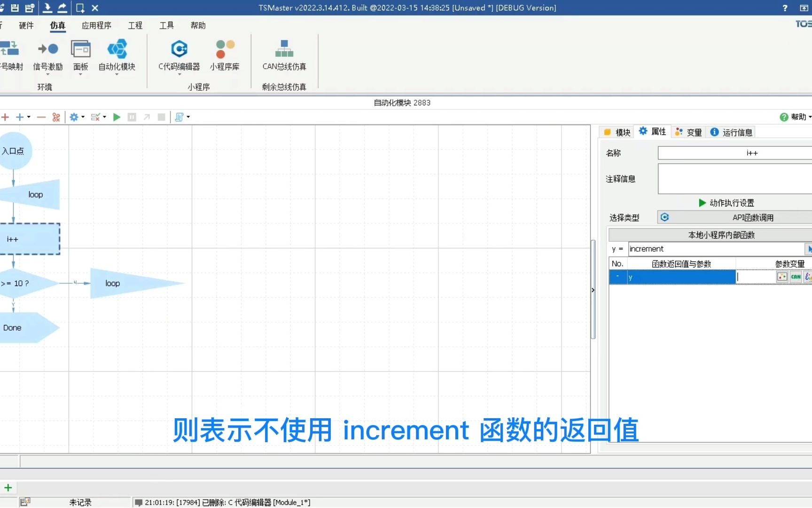Switch to the 变量 tab
This screenshot has height=508, width=812.
pos(688,132)
